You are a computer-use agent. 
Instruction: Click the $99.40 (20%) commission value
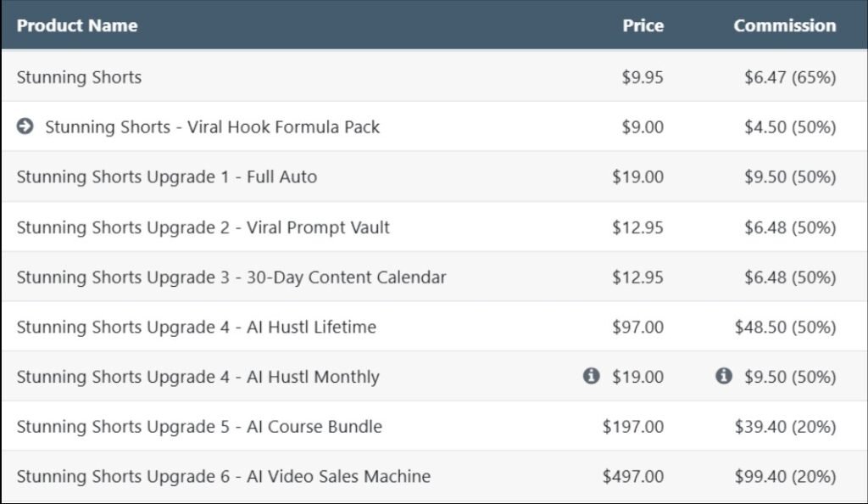coord(786,477)
